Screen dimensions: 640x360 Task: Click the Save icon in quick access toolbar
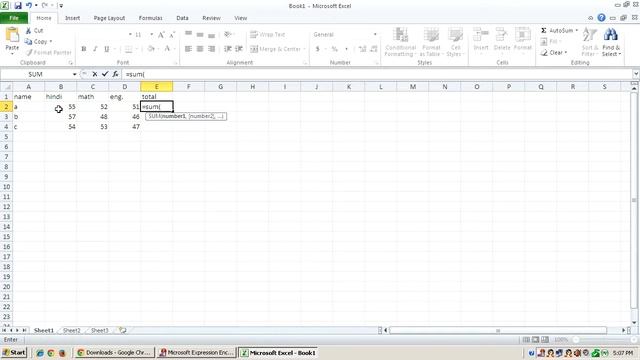pos(18,6)
